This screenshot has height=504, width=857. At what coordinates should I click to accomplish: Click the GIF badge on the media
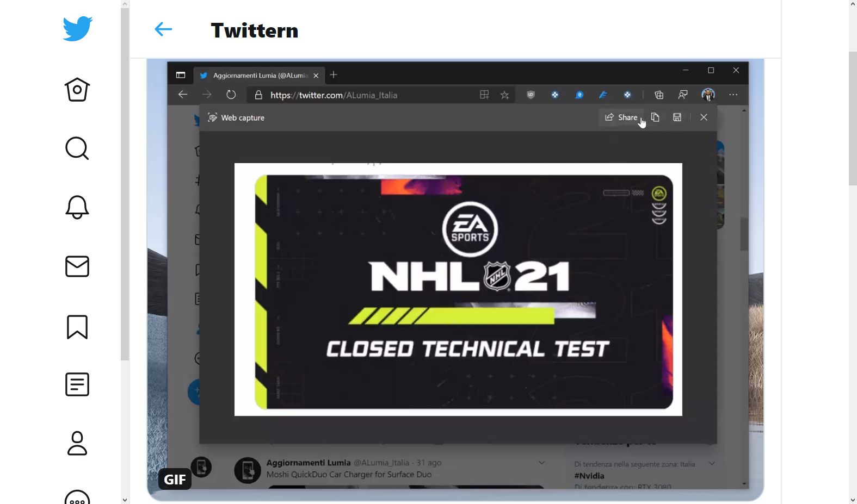[x=175, y=480]
